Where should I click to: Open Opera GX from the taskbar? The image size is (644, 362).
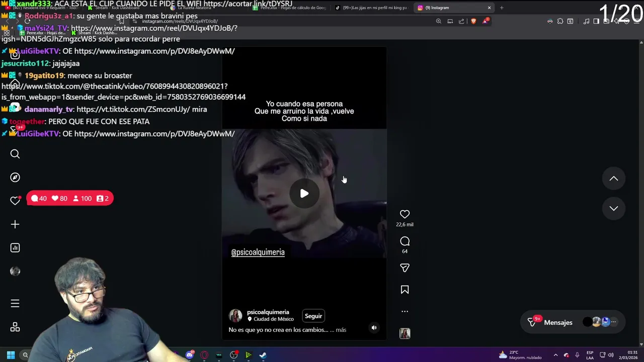[x=204, y=355]
